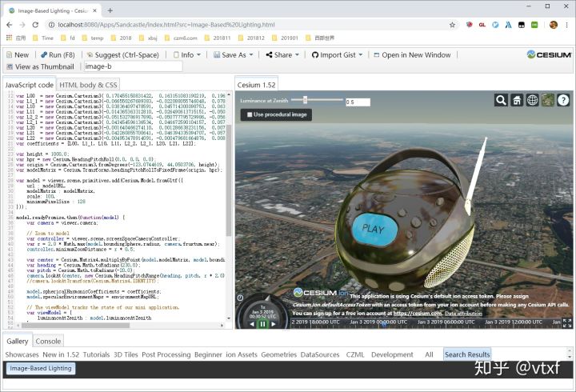Click the GL extension icon
This screenshot has height=392, width=576.
click(482, 25)
